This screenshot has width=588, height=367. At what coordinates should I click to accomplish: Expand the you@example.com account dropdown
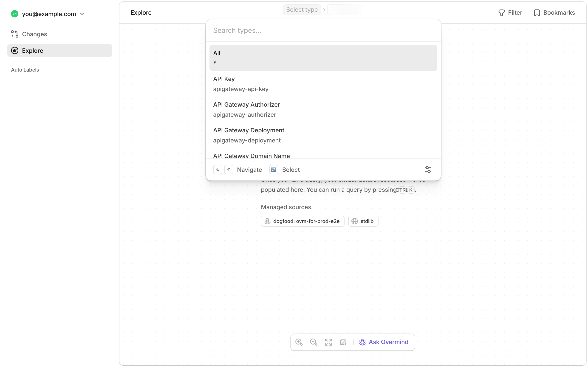click(x=82, y=14)
